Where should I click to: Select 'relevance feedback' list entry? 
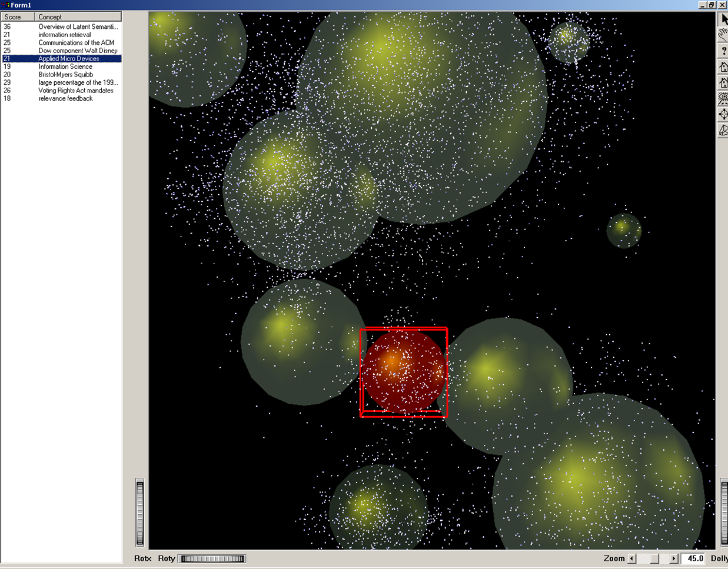65,99
